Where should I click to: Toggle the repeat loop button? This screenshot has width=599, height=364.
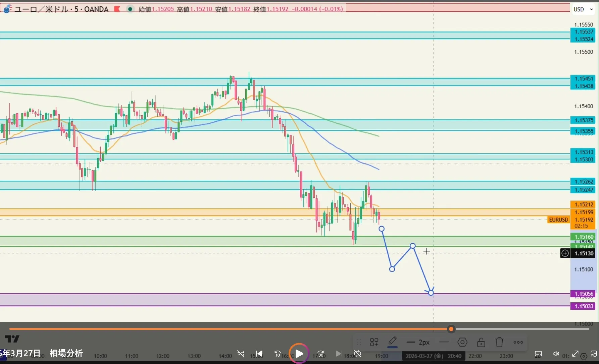tap(358, 354)
